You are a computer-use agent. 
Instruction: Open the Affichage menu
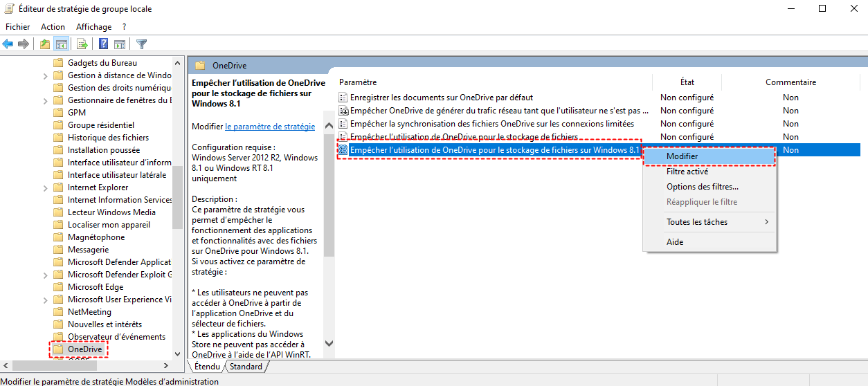click(93, 27)
